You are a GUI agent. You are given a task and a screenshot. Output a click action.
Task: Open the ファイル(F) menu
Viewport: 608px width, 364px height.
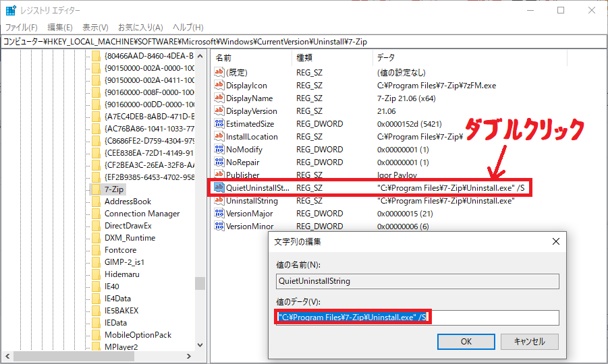[22, 28]
